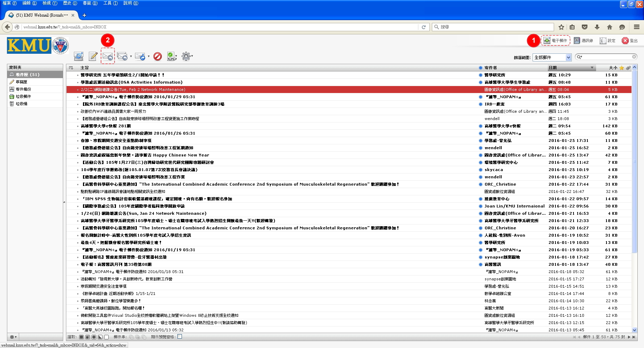The width and height of the screenshot is (644, 348).
Task: Compose a new message with the pencil icon
Action: [x=93, y=56]
